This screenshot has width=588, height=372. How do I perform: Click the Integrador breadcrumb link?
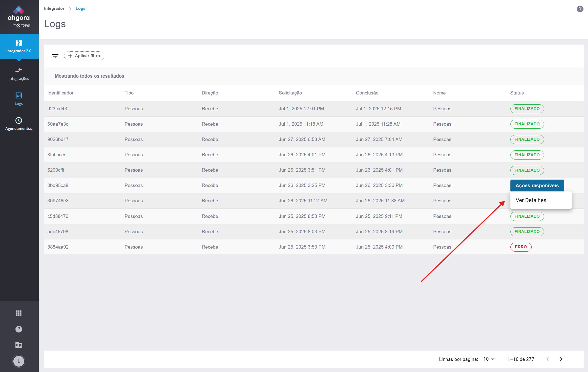[54, 9]
